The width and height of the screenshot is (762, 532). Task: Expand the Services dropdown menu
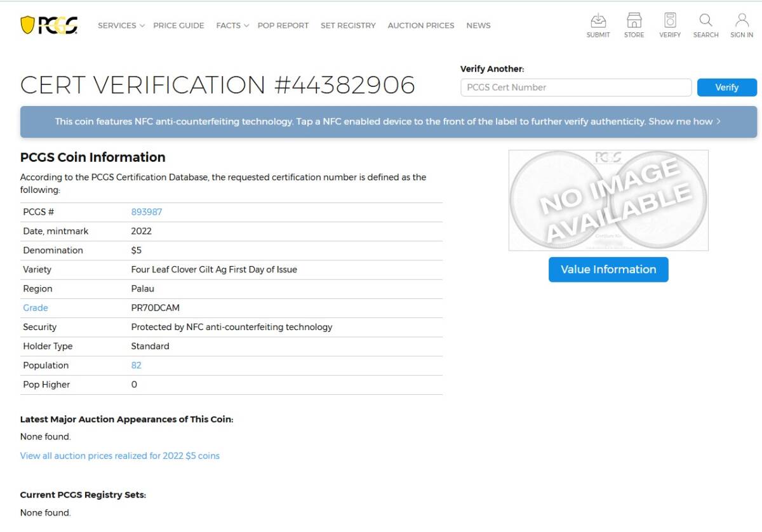point(121,25)
